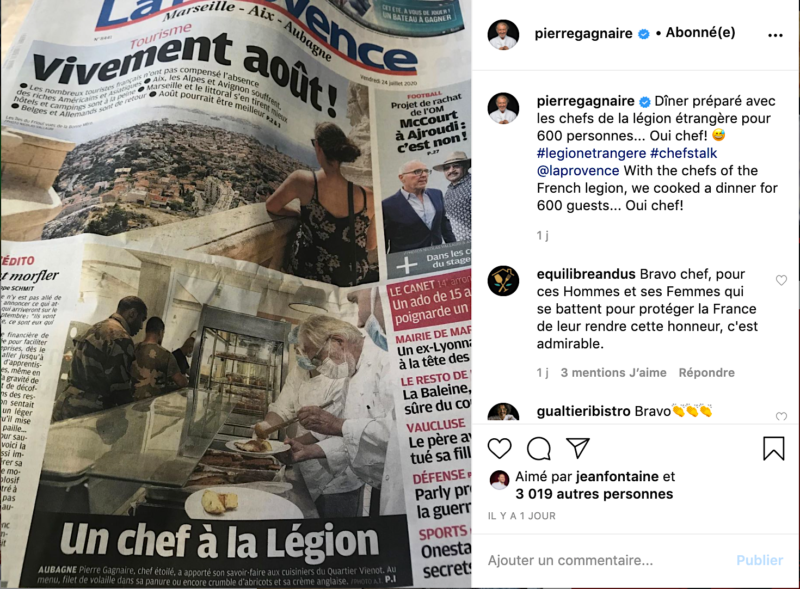800x589 pixels.
Task: Open the #legionetrangere hashtag
Action: pos(591,153)
